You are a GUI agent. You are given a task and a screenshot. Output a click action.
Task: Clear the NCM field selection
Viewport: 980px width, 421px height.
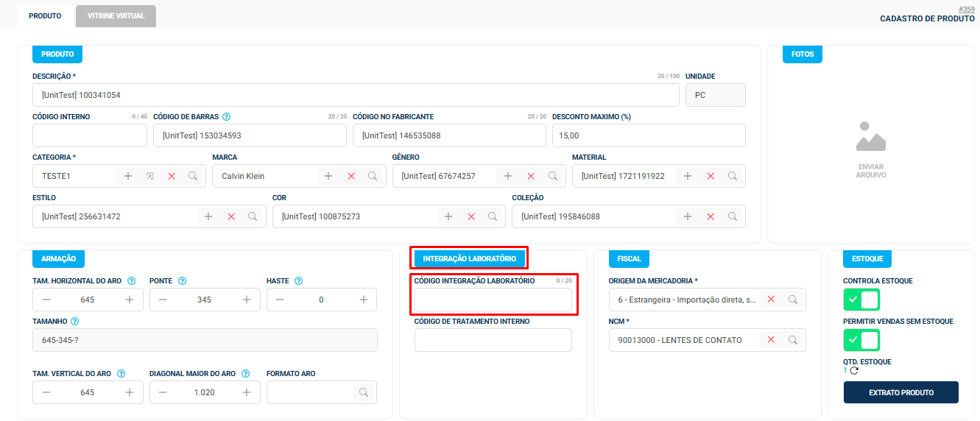(x=771, y=340)
